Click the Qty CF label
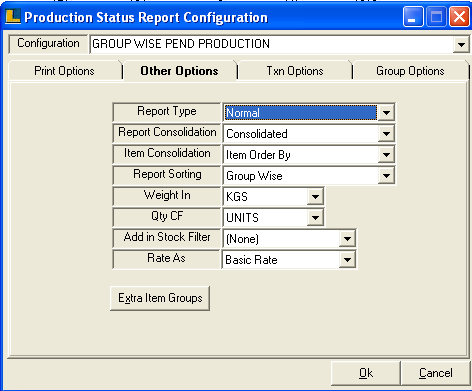The height and width of the screenshot is (391, 472). click(167, 217)
